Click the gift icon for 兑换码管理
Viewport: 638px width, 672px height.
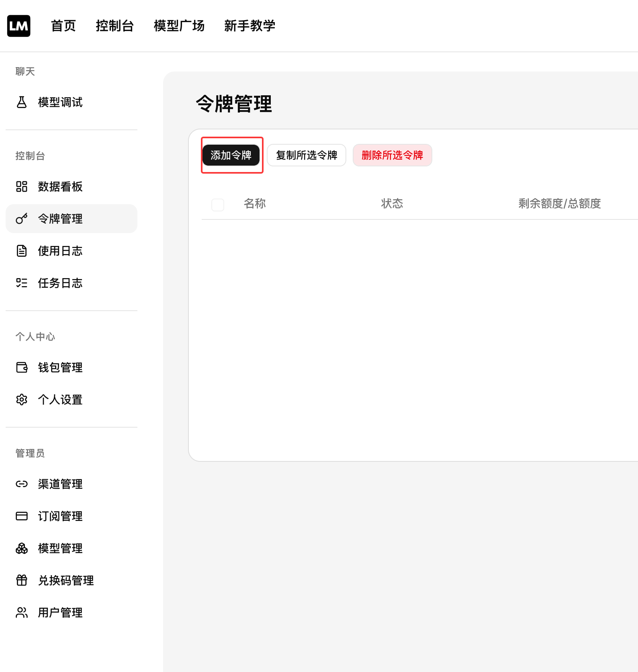click(x=22, y=580)
